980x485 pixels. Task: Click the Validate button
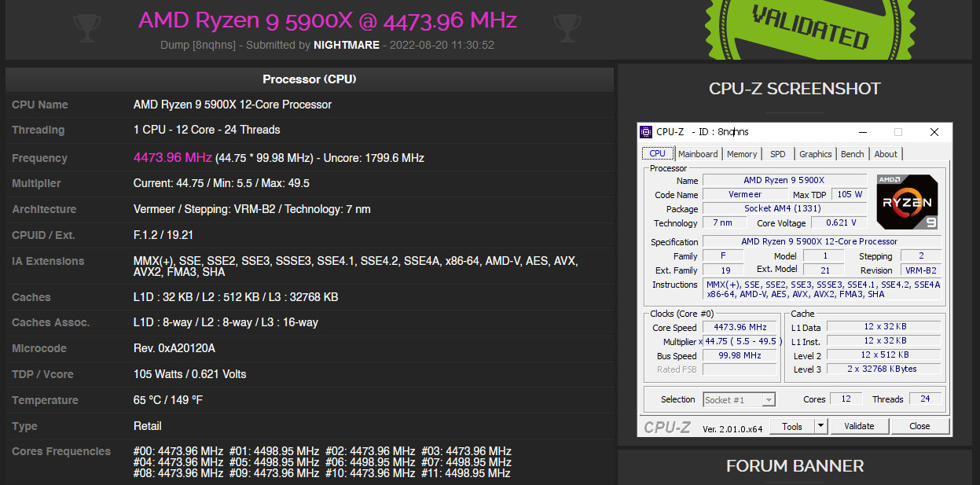coord(859,426)
